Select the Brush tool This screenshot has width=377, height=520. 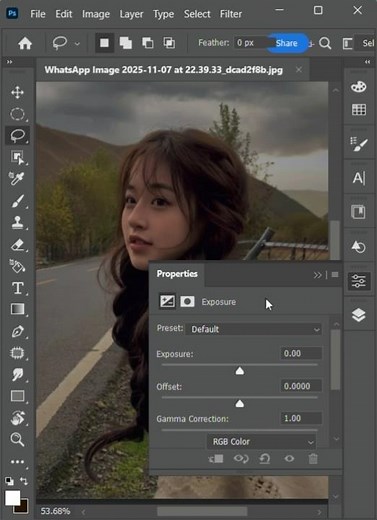click(x=17, y=201)
